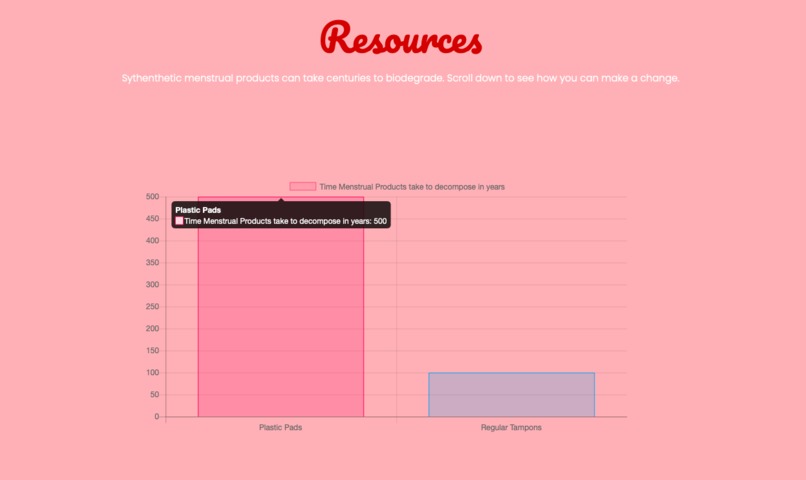
Task: Click the y-axis value 0
Action: click(157, 417)
